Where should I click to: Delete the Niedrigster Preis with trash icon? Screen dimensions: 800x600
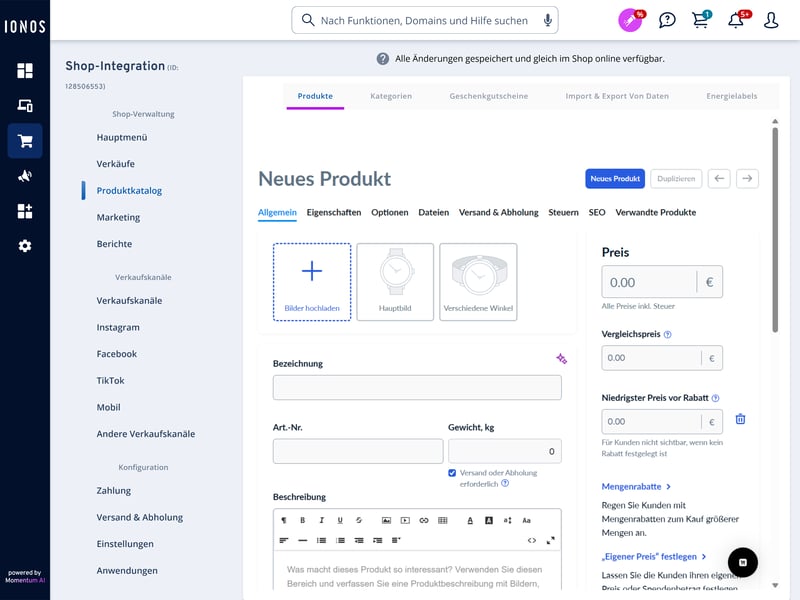coord(740,420)
